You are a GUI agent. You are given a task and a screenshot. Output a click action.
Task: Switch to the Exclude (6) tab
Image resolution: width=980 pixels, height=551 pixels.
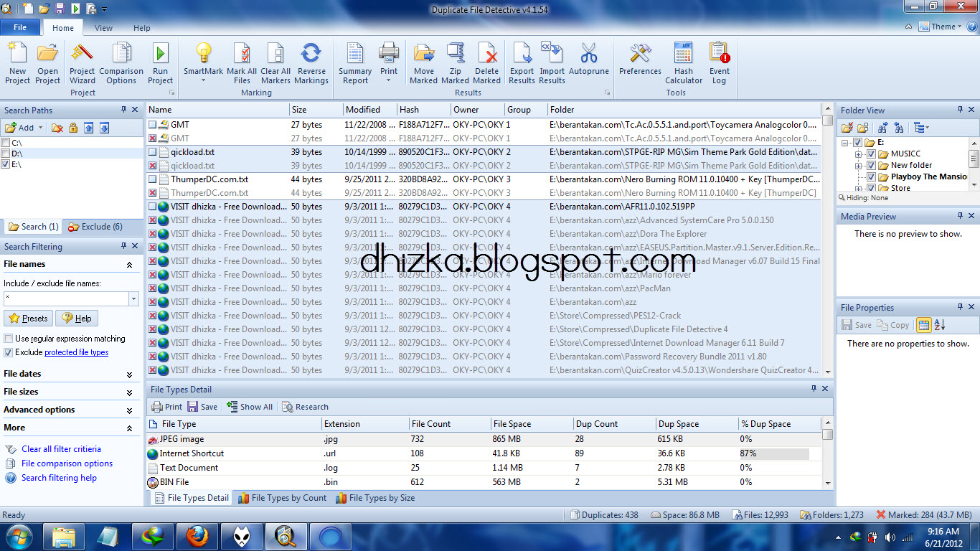pos(95,227)
